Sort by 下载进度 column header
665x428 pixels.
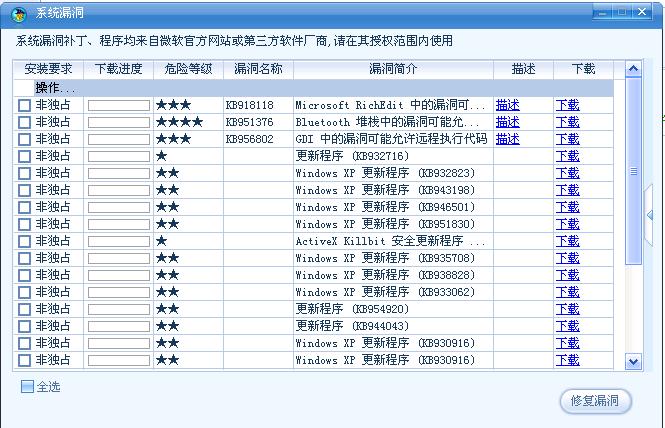[118, 69]
